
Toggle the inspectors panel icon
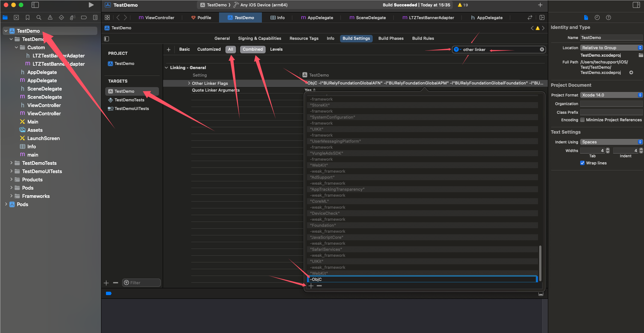636,5
